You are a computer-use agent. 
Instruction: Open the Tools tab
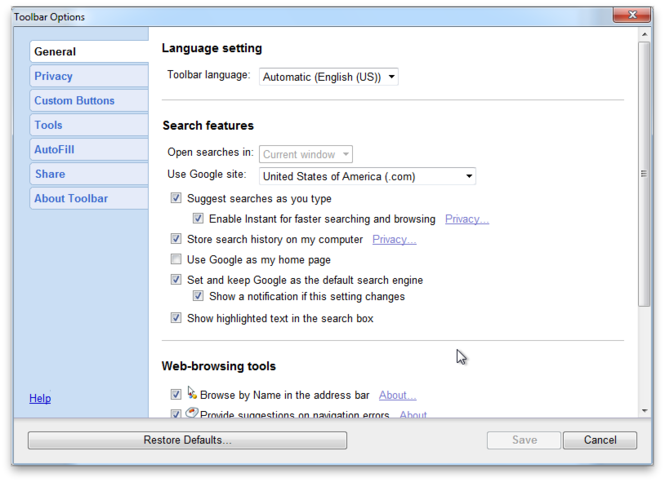point(89,125)
